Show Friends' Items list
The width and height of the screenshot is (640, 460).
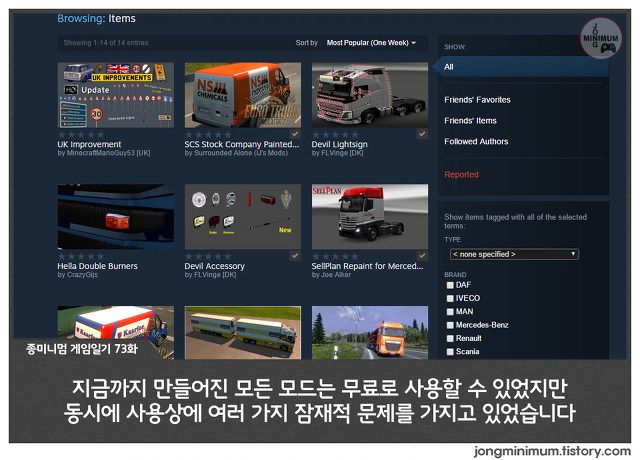pos(470,121)
